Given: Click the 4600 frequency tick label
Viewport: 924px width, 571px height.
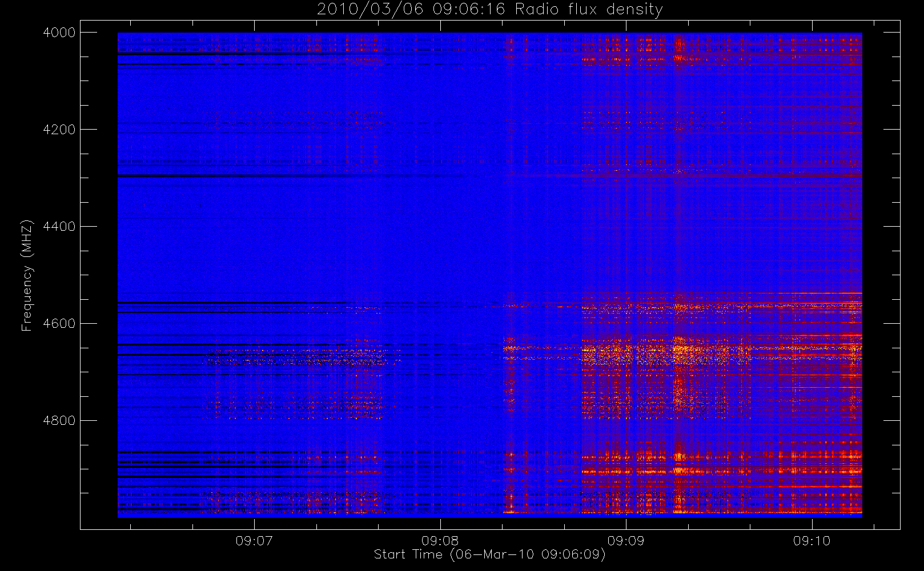Looking at the screenshot, I should 59,324.
